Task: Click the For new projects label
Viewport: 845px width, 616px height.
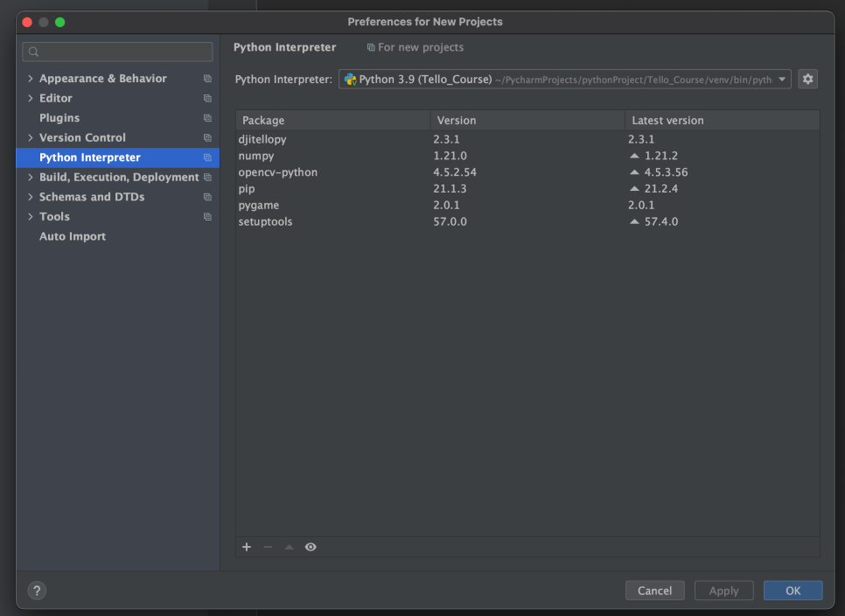Action: coord(421,47)
